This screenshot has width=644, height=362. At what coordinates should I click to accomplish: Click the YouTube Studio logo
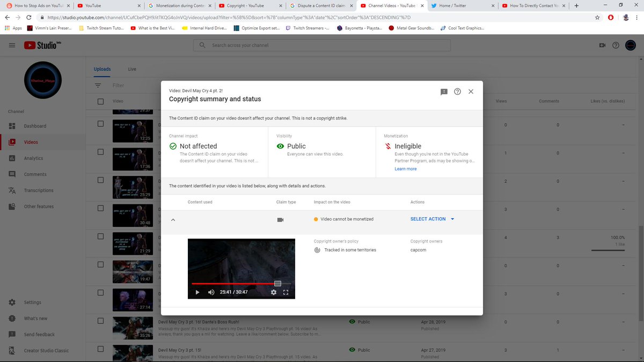point(42,46)
